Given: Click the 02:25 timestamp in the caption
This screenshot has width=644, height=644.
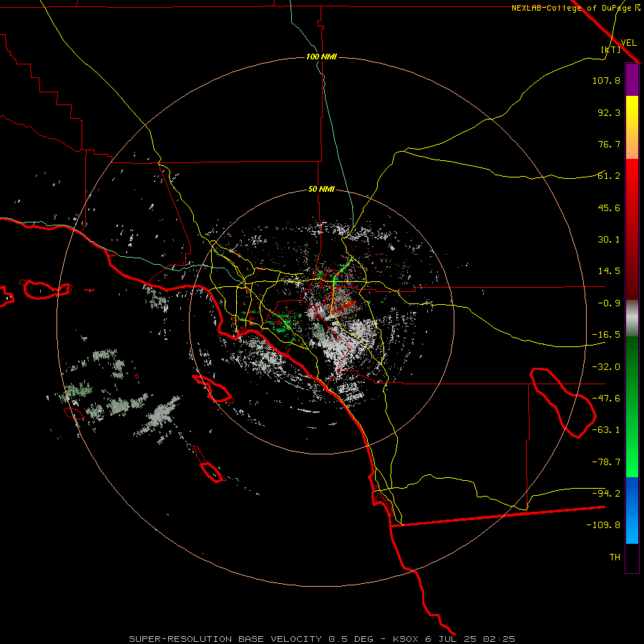Looking at the screenshot, I should (x=499, y=639).
